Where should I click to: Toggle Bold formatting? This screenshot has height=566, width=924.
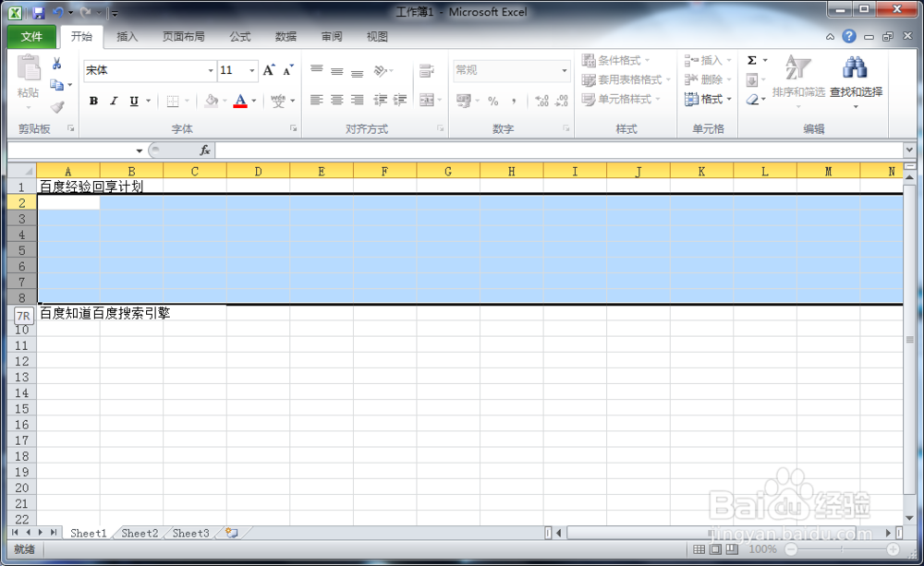coord(93,101)
